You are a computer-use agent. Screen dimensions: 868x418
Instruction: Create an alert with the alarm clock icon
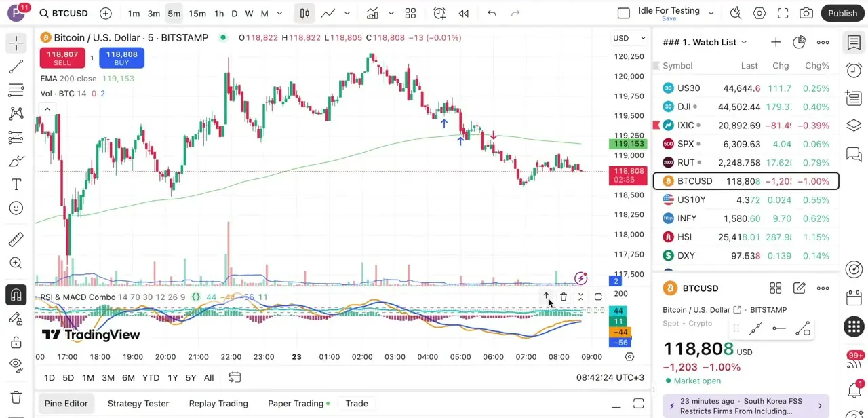click(x=439, y=13)
